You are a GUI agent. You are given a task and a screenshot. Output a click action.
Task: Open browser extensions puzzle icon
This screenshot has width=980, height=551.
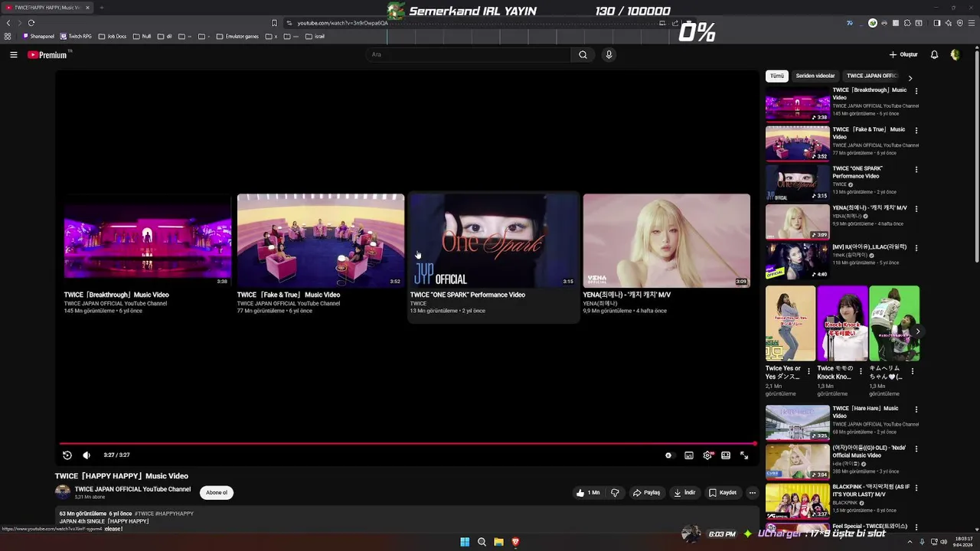tap(907, 23)
